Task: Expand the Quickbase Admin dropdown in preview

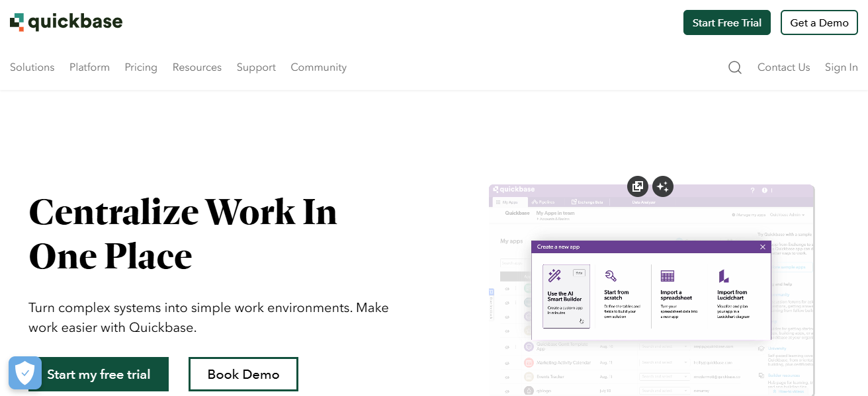Action: click(x=787, y=215)
